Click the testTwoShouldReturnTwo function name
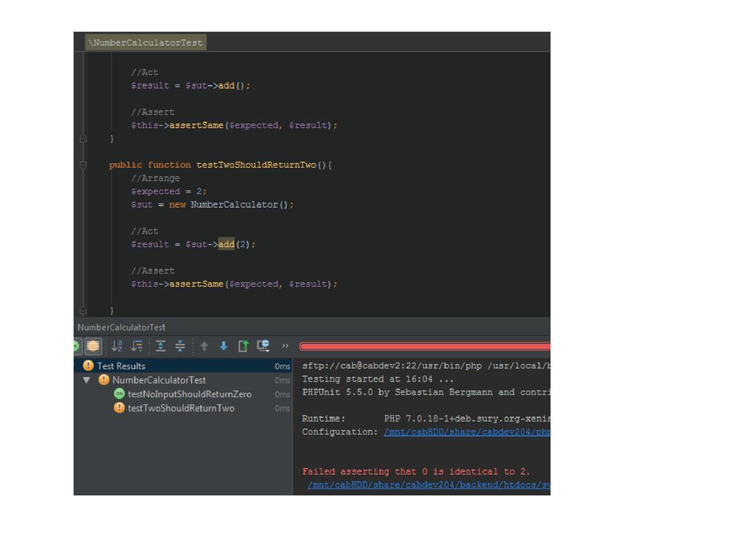 click(x=256, y=165)
